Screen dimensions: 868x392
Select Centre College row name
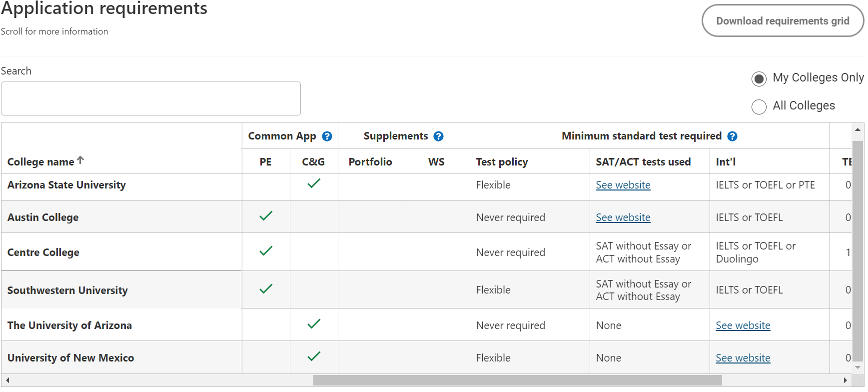(43, 252)
